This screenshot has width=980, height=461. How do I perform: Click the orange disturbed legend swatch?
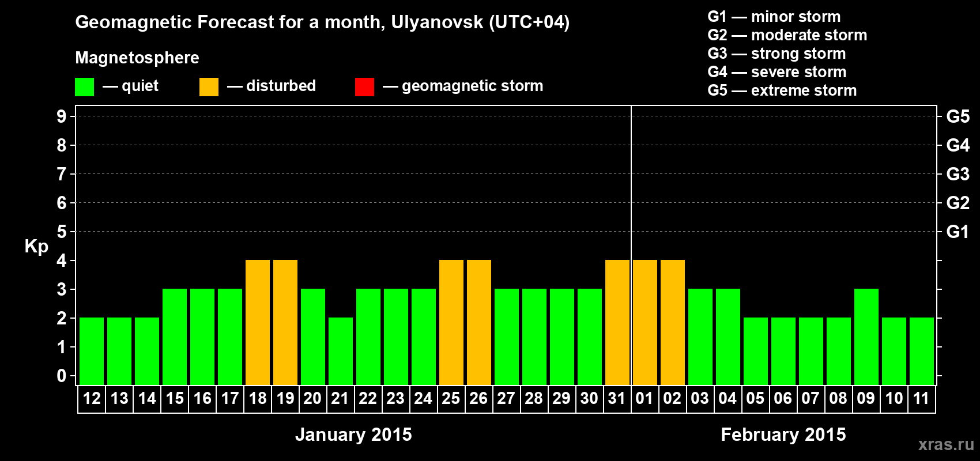(209, 87)
